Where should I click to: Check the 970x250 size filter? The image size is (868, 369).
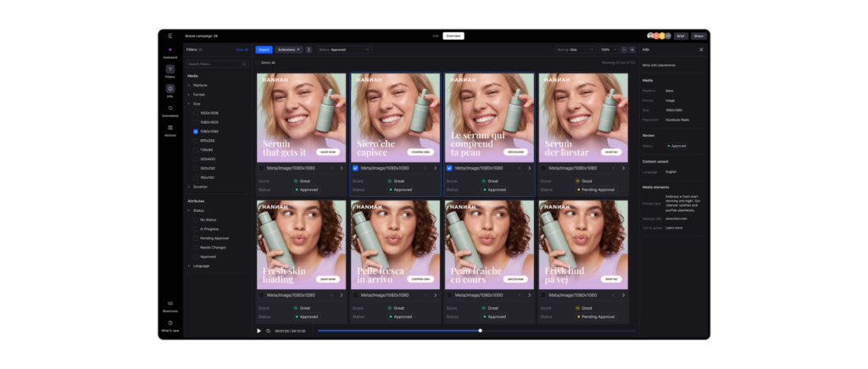(196, 141)
